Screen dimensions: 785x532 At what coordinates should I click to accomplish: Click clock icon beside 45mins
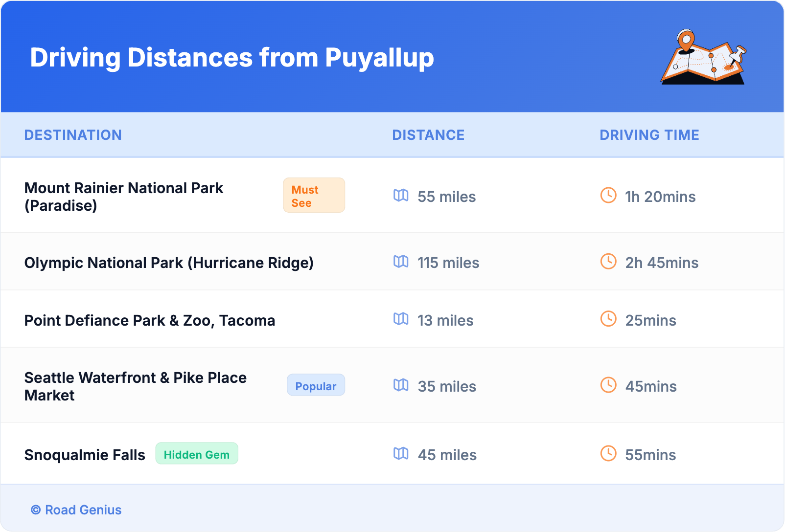click(x=608, y=385)
